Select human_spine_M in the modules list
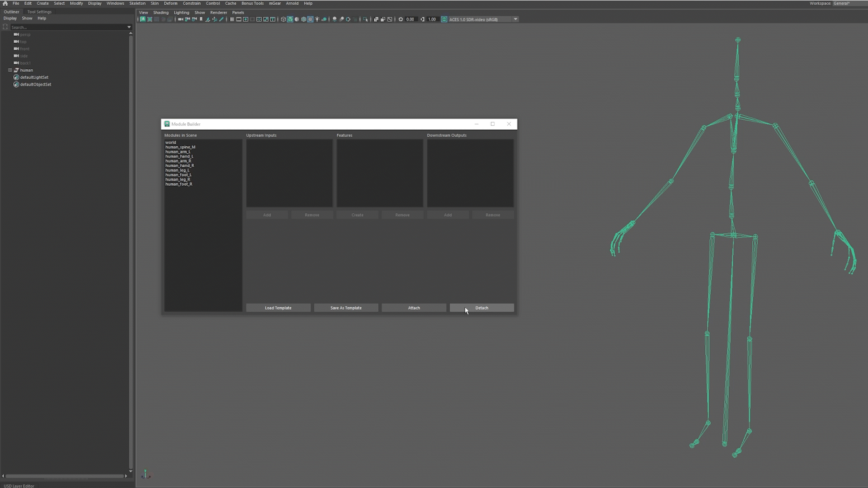This screenshot has height=488, width=868. (180, 147)
